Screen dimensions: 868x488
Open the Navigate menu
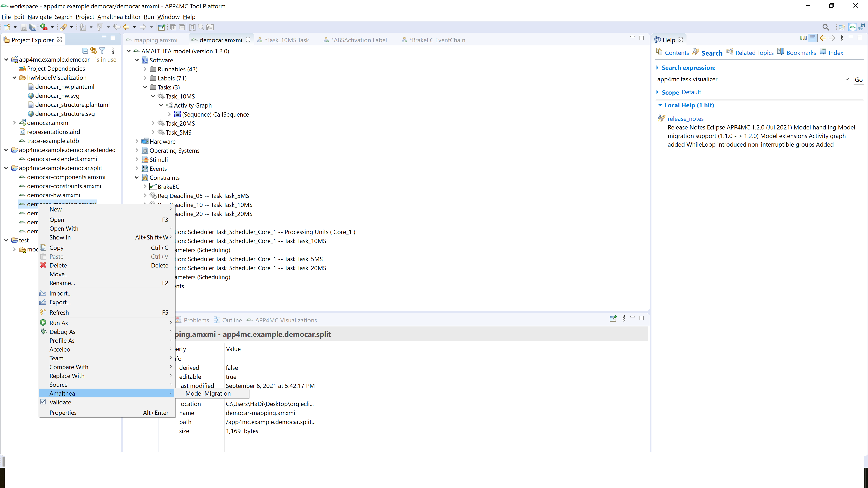[x=39, y=17]
